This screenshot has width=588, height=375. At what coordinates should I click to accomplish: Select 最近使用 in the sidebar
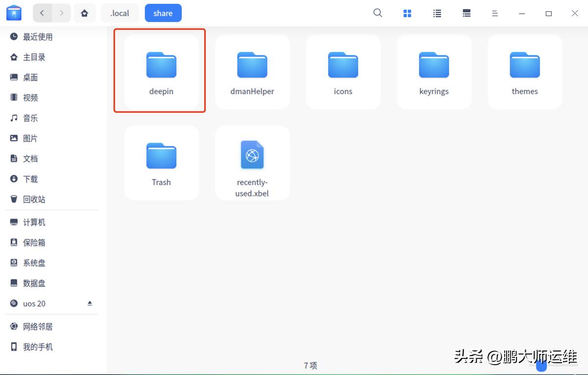coord(36,36)
